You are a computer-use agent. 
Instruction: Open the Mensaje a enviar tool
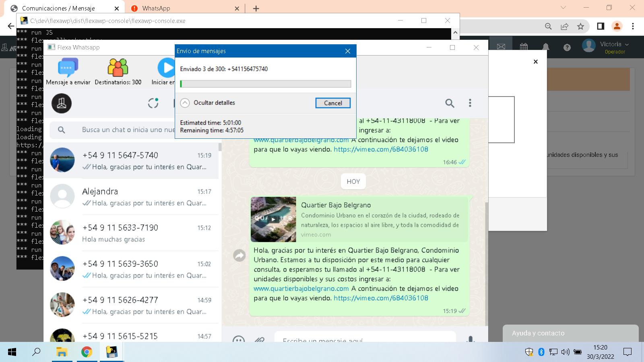pos(68,72)
